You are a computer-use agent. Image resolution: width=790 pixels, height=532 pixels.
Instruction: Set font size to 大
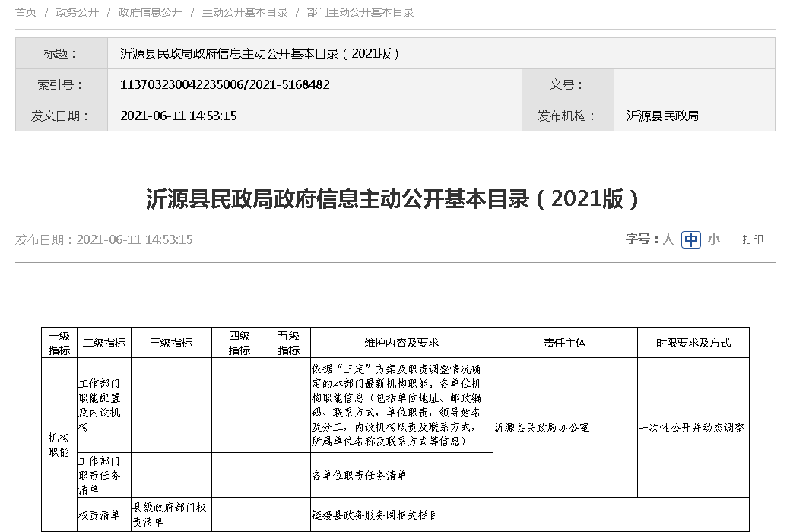click(x=668, y=239)
